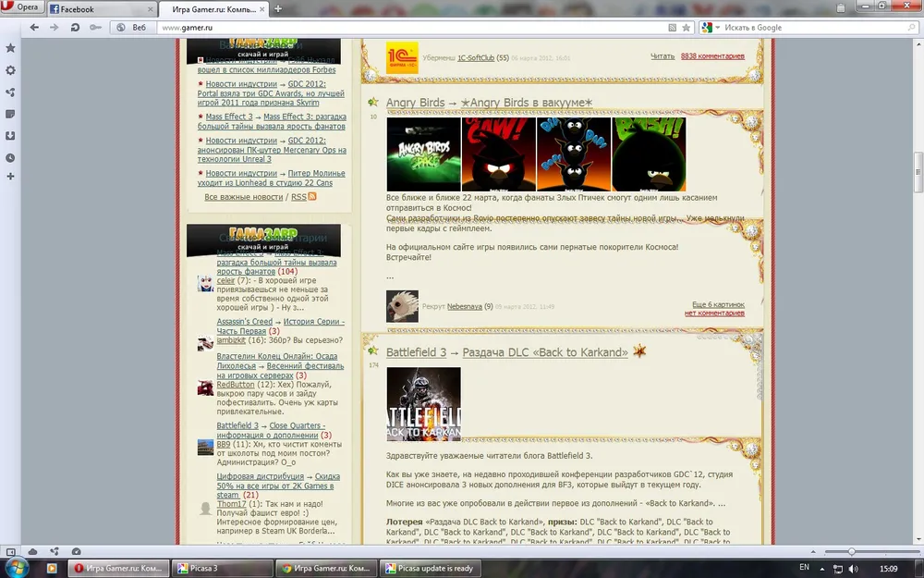Click the orange RSS icon in news box
Image resolution: width=924 pixels, height=578 pixels.
coord(312,196)
